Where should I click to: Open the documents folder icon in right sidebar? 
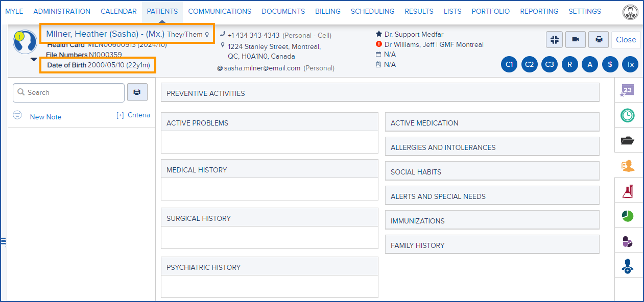pos(629,140)
